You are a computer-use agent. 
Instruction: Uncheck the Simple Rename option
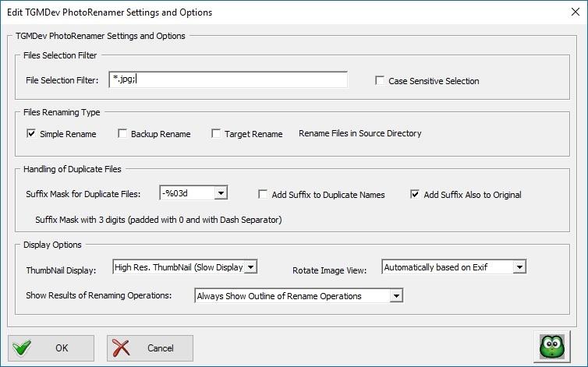point(31,133)
